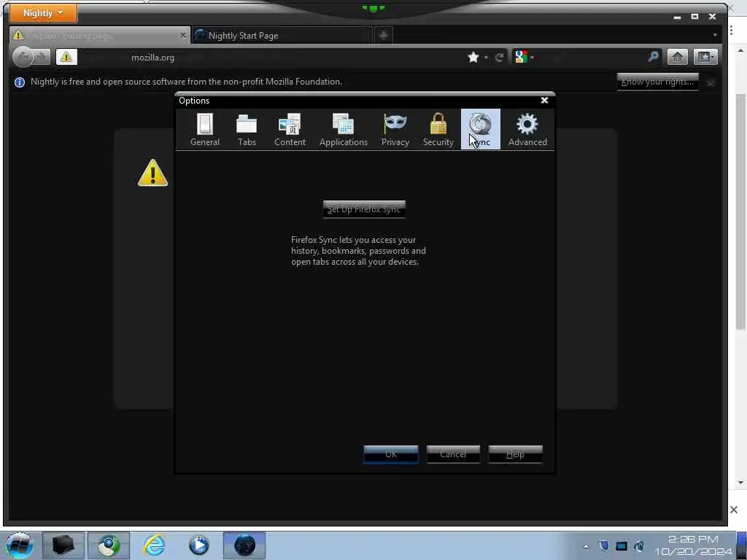Open the URL history dropdown arrow

(486, 58)
